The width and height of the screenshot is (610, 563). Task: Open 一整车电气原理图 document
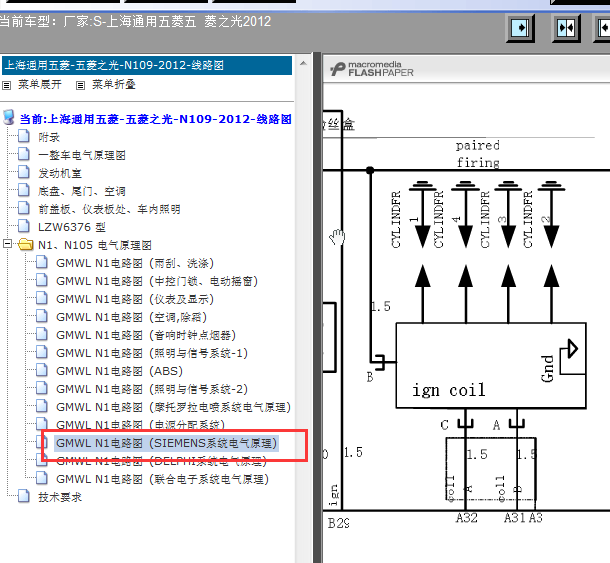(x=82, y=155)
